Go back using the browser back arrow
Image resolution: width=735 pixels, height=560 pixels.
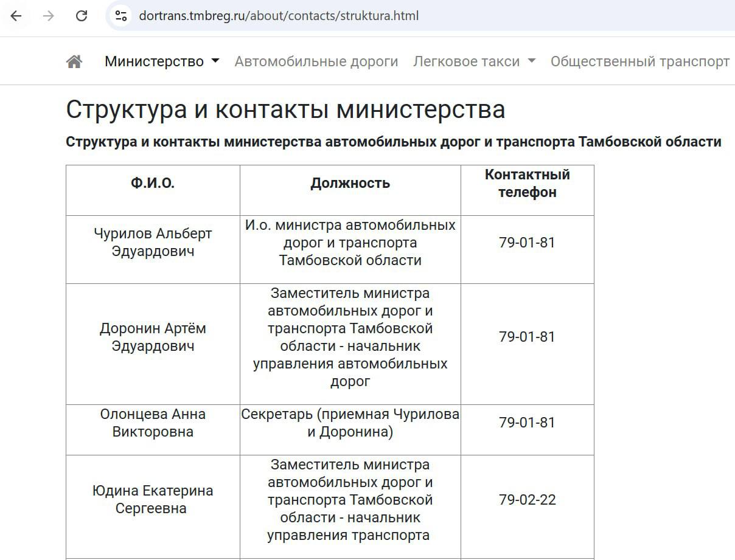[16, 16]
